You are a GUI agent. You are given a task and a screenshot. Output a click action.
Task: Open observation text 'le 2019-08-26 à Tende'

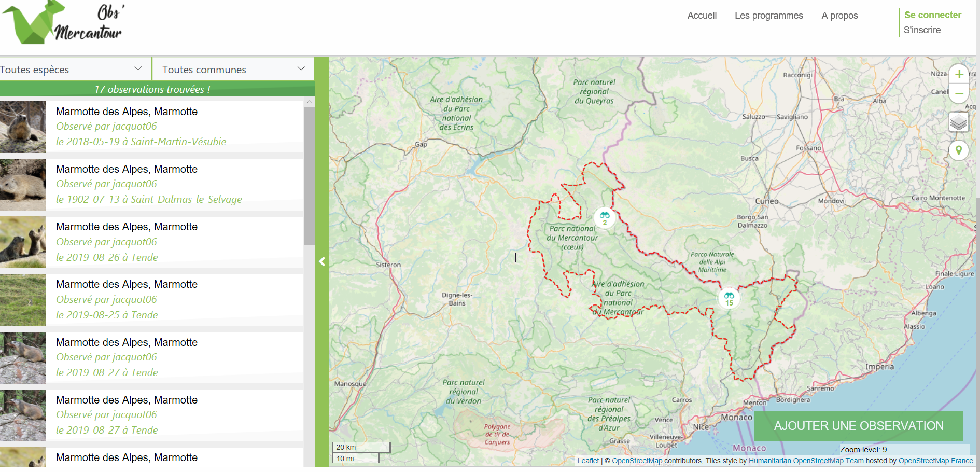tap(107, 257)
